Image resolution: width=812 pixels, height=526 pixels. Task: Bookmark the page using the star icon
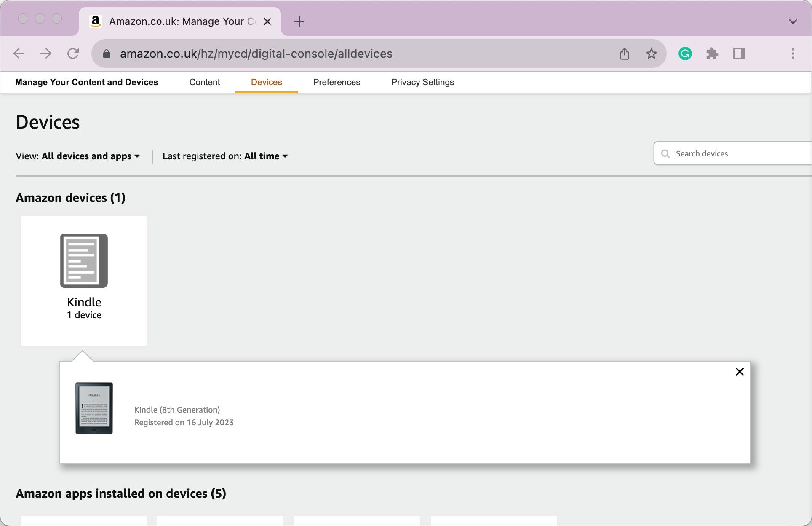pos(651,54)
